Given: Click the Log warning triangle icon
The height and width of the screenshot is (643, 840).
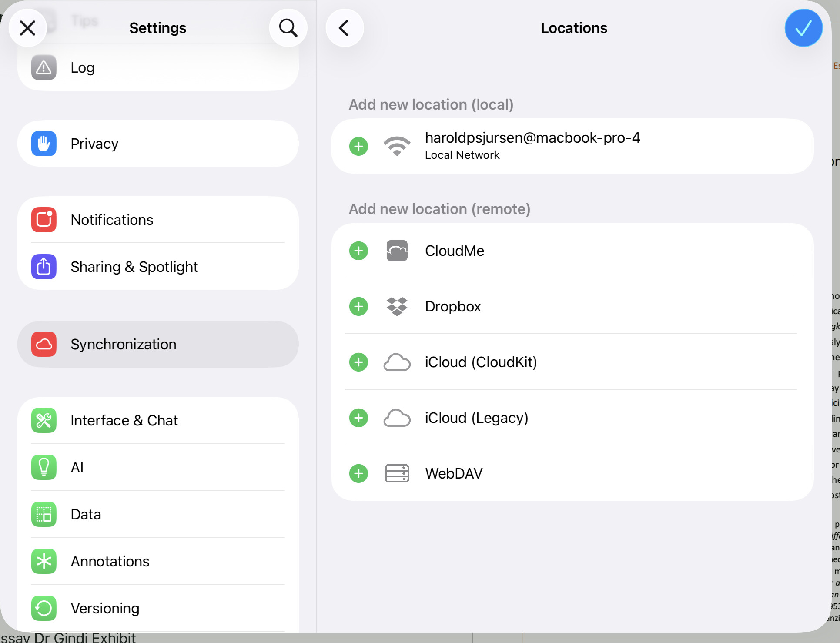Looking at the screenshot, I should point(44,68).
